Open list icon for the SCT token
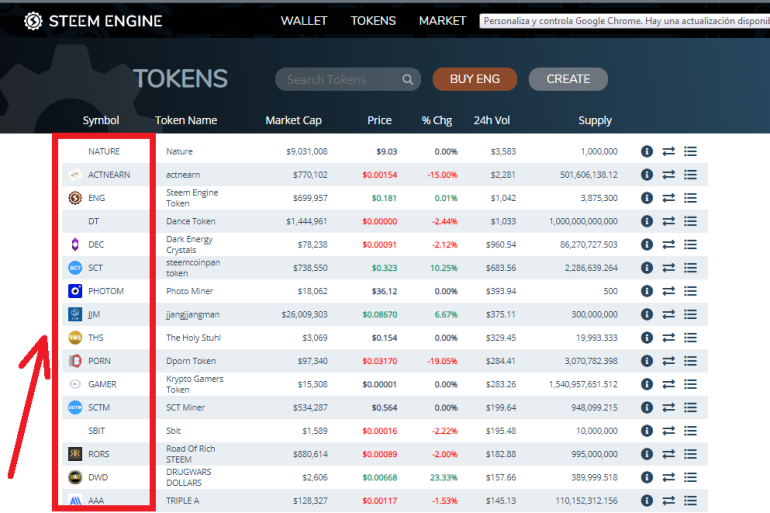The width and height of the screenshot is (770, 513). 690,268
